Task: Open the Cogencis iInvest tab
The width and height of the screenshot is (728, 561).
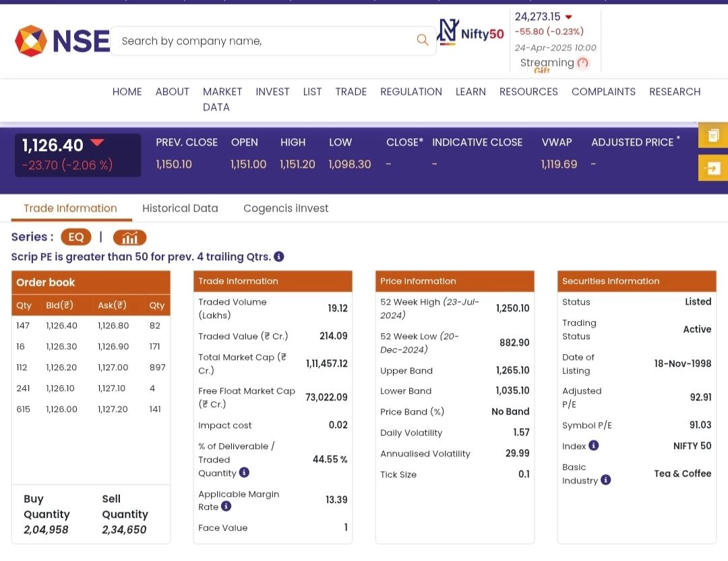Action: [286, 208]
